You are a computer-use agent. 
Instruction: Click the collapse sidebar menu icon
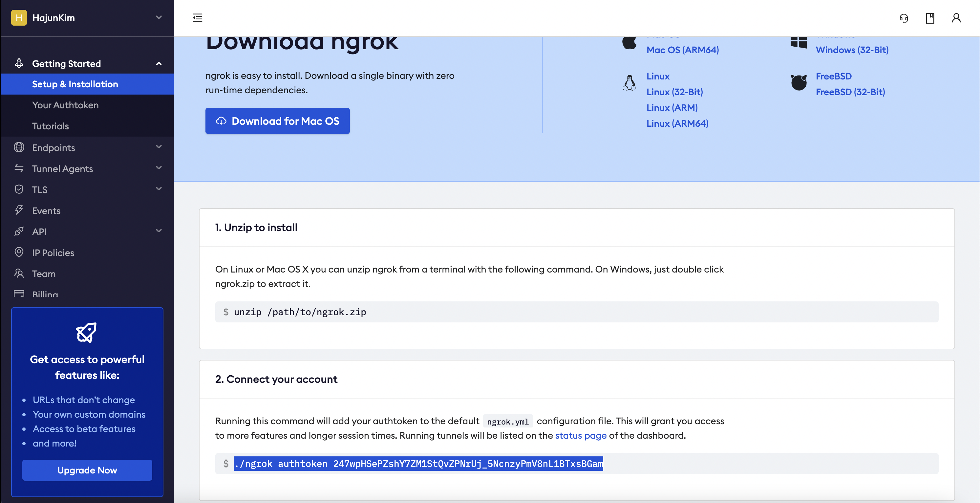click(198, 18)
